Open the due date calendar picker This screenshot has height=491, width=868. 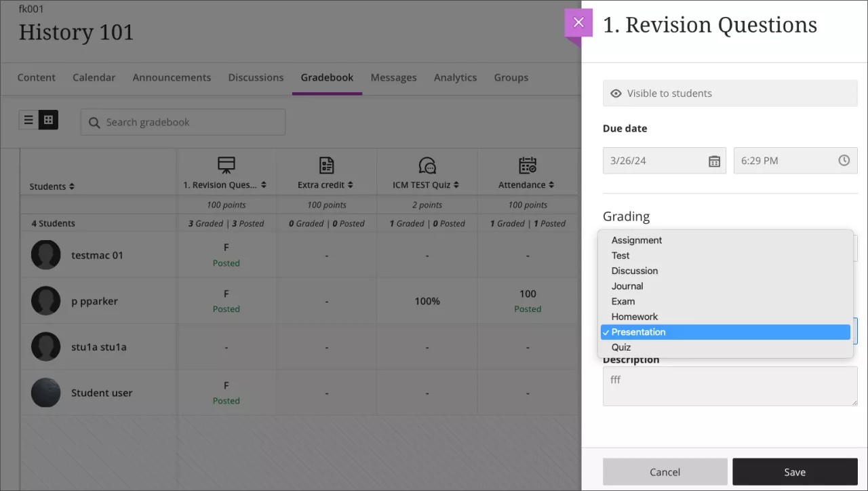point(714,161)
